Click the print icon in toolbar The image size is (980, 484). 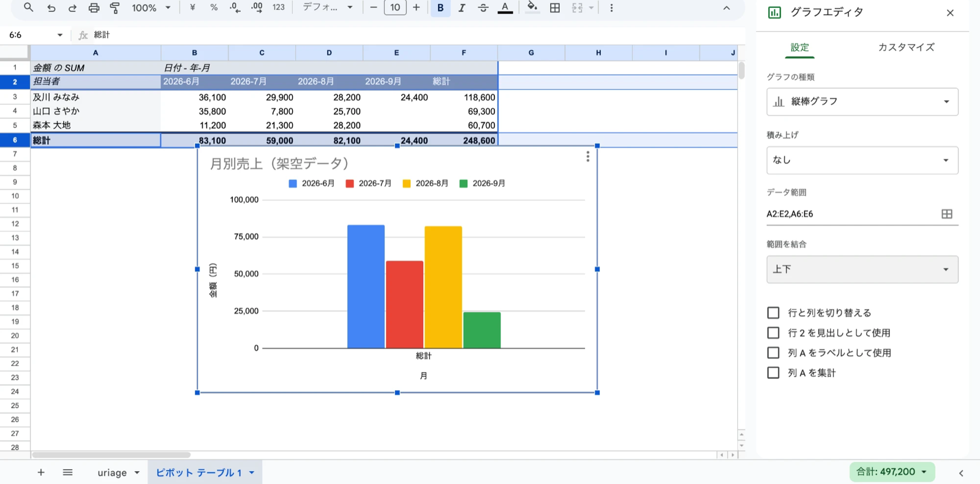tap(94, 8)
